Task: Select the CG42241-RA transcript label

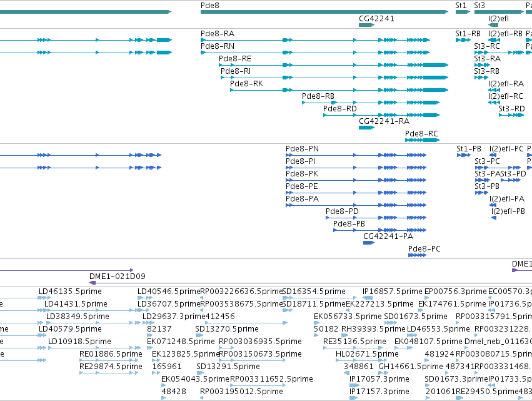Action: click(x=384, y=121)
